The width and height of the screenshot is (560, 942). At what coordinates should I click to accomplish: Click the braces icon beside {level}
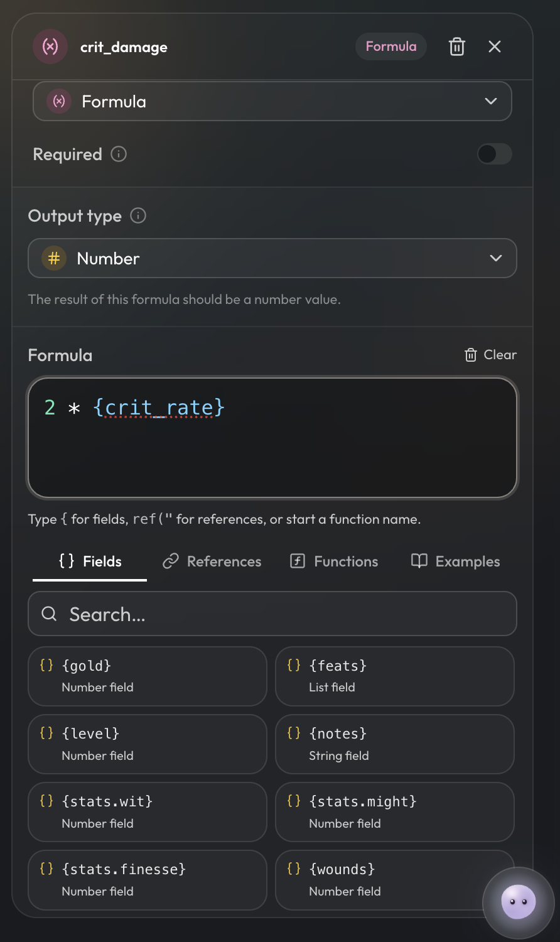(x=46, y=733)
